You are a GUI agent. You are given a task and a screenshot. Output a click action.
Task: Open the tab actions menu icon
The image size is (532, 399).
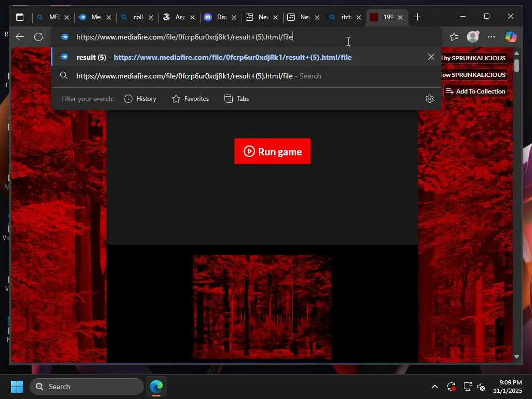[x=20, y=17]
